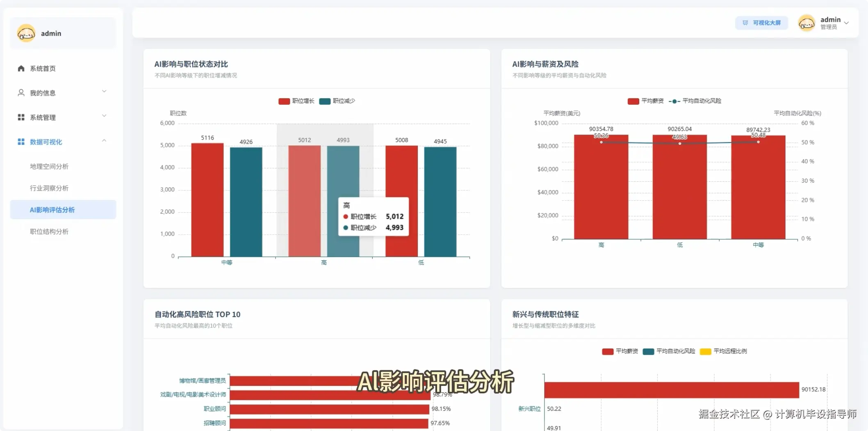Viewport: 868px width, 431px height.
Task: Click the salary bar labeled 90354.78
Action: 601,187
